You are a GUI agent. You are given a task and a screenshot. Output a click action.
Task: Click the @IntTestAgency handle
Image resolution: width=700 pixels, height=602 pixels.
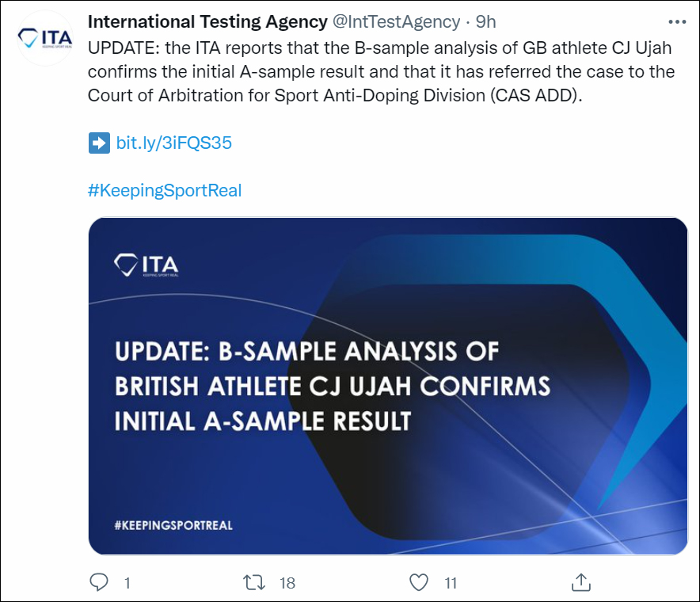(397, 21)
